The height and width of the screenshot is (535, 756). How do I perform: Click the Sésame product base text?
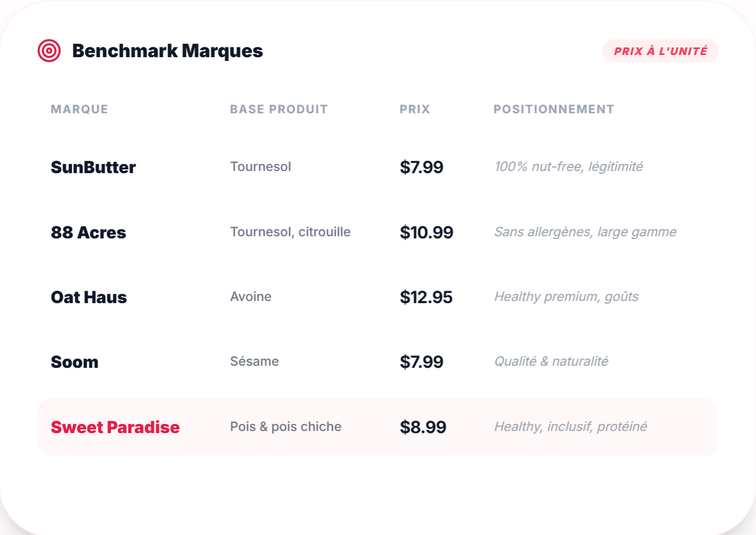254,361
